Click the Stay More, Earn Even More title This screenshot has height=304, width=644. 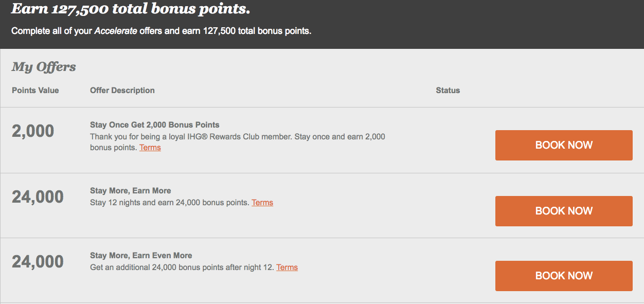(141, 256)
